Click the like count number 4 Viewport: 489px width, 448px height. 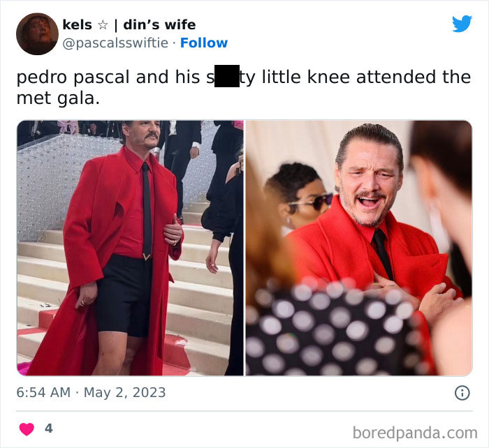click(49, 428)
